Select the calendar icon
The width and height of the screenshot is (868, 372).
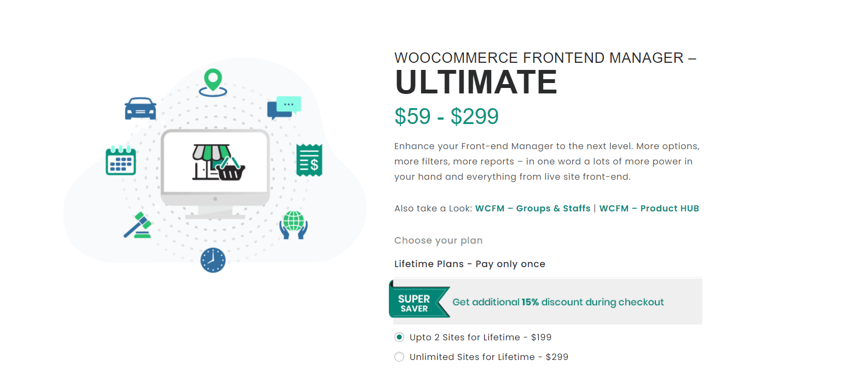[120, 162]
